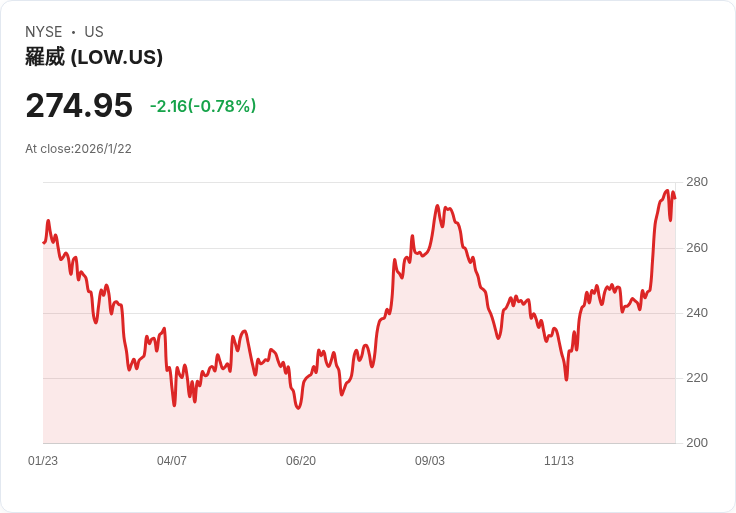The width and height of the screenshot is (736, 513).
Task: Click the NYSE exchange label
Action: tap(44, 32)
